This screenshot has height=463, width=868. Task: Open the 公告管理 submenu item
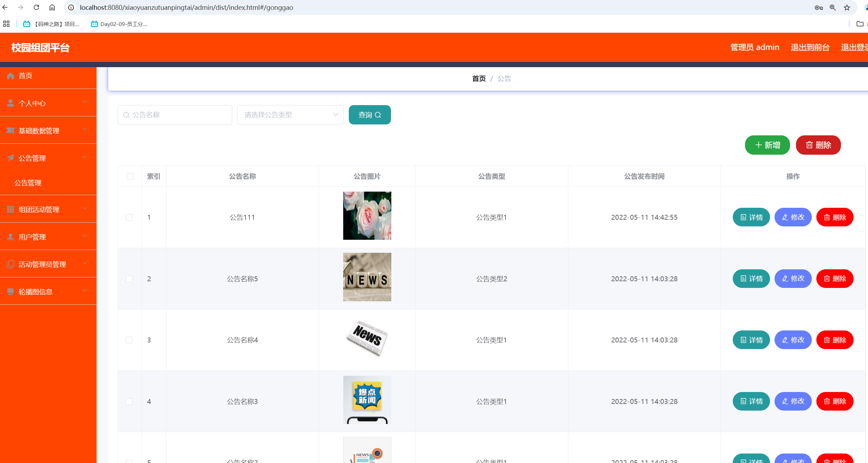coord(28,183)
